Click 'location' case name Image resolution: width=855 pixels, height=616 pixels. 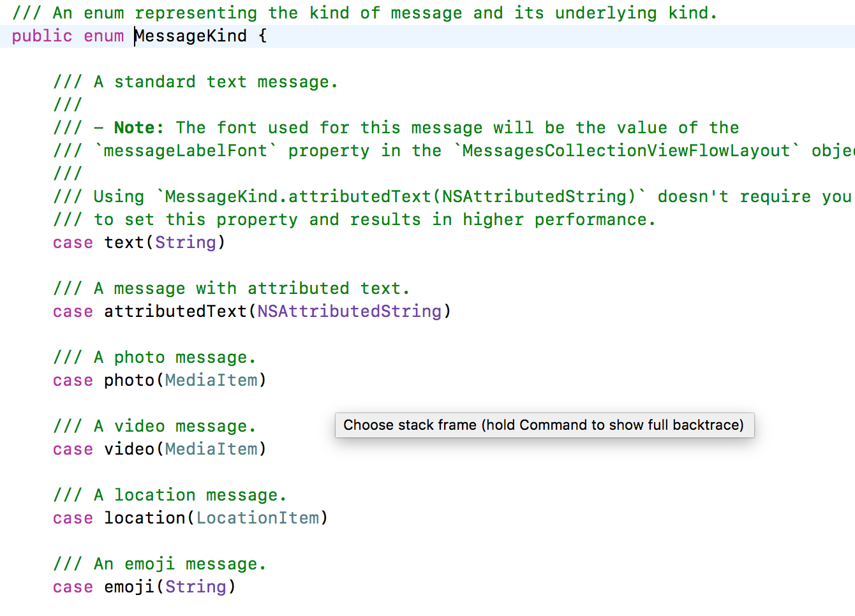tap(145, 518)
